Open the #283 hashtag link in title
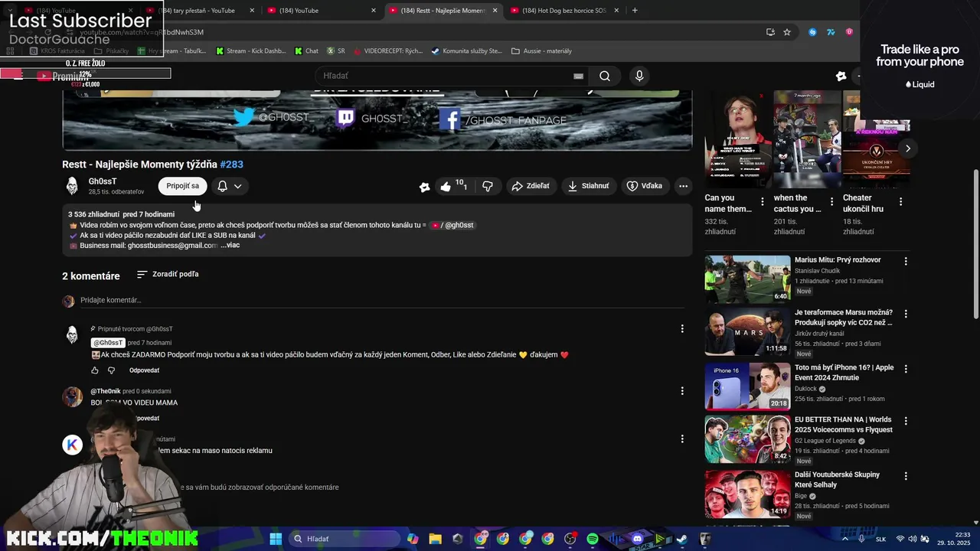Viewport: 980px width, 551px height. [231, 165]
